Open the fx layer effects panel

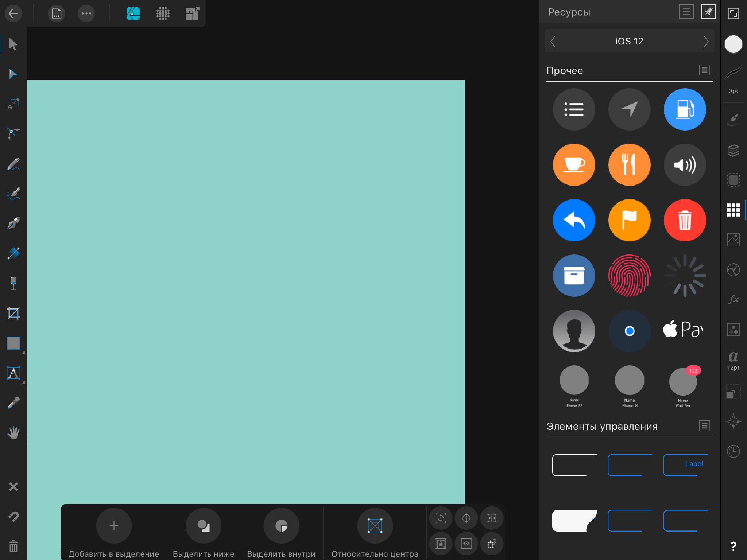733,299
